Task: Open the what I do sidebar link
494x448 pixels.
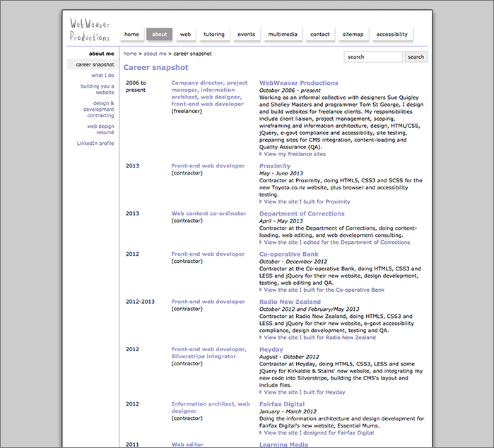Action: [102, 76]
